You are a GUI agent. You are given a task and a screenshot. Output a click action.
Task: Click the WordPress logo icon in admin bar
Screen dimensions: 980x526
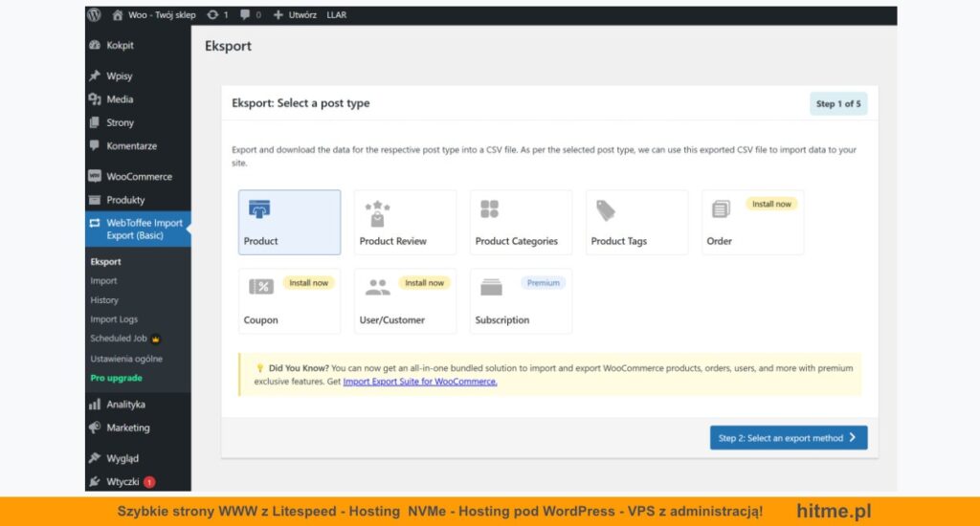(94, 15)
